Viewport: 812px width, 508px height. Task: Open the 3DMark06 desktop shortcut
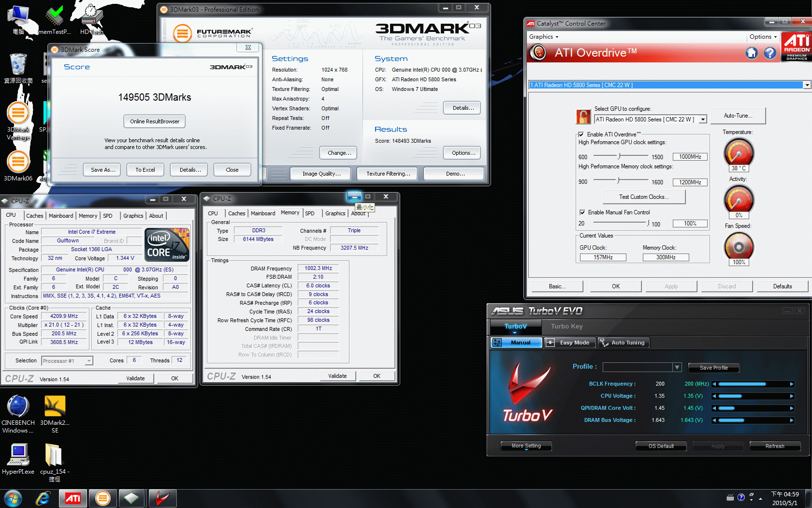tap(18, 166)
